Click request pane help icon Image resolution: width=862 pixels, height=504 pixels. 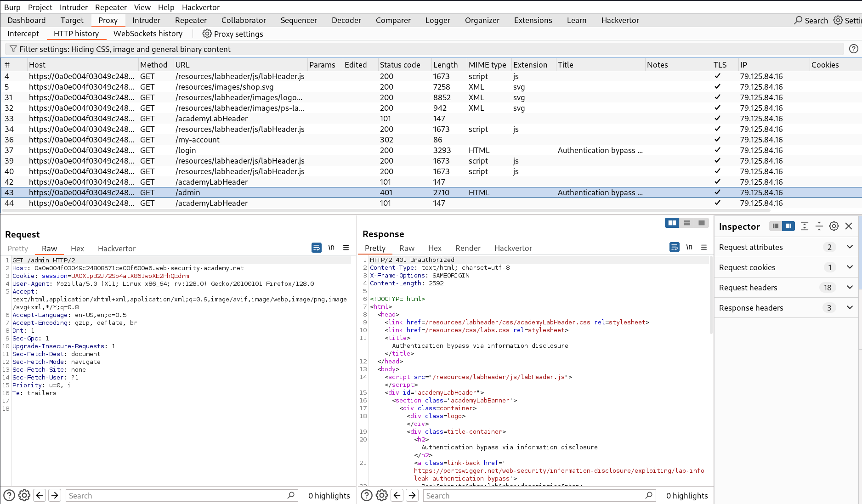(x=9, y=495)
